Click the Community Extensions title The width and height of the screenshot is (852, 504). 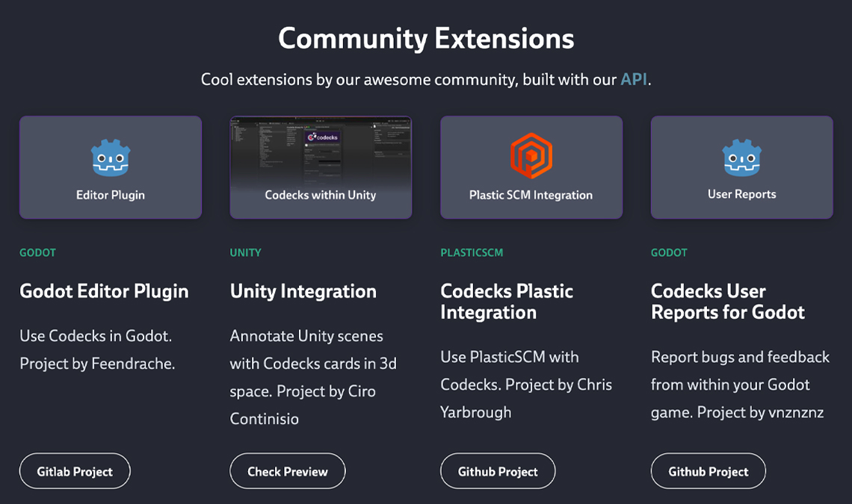pos(426,39)
